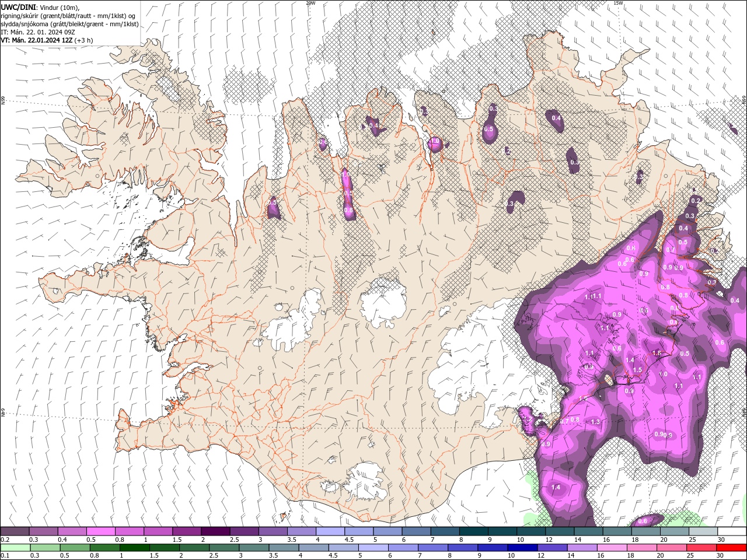Image resolution: width=747 pixels, height=560 pixels.
Task: Pick the red lower legend swatch after 30
Action: click(731, 548)
